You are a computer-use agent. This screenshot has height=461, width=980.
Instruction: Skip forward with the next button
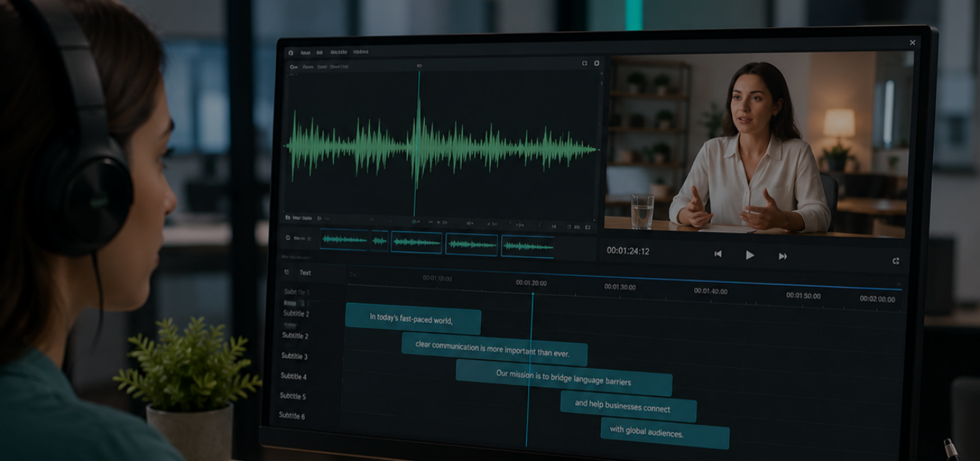[783, 256]
